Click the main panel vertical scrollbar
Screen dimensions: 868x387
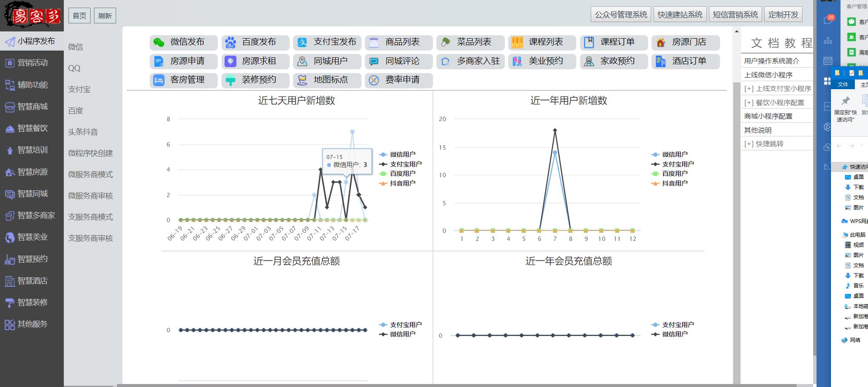click(737, 212)
